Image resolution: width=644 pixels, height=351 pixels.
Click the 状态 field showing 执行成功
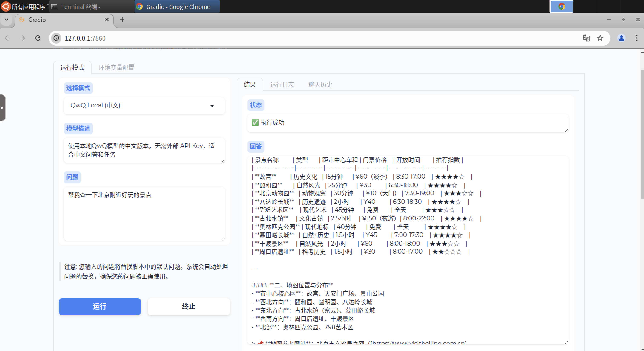408,123
